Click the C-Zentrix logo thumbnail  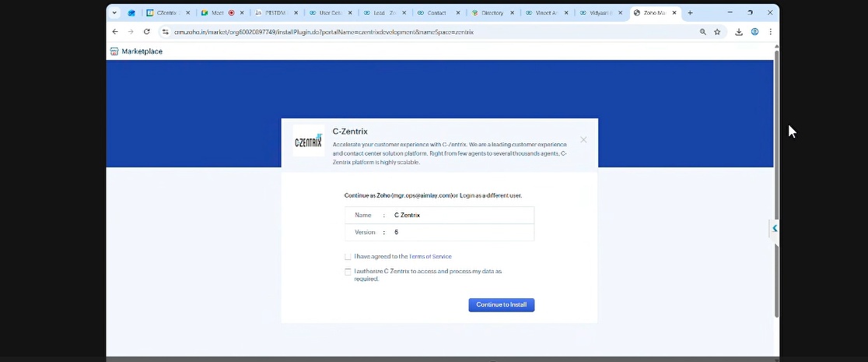(308, 141)
